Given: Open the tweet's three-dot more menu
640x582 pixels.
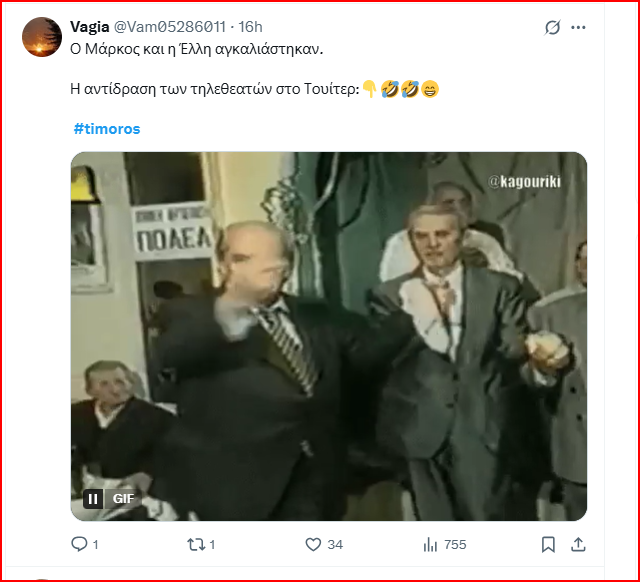Looking at the screenshot, I should pos(578,28).
